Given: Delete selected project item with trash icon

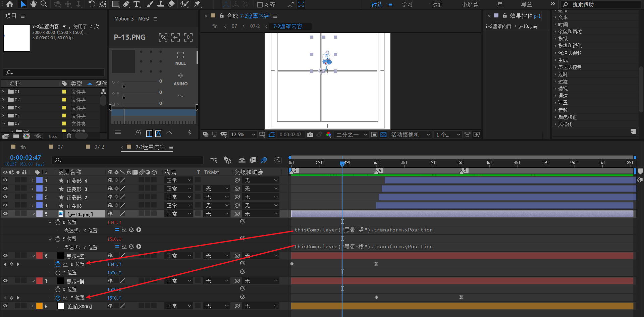Looking at the screenshot, I should (69, 136).
